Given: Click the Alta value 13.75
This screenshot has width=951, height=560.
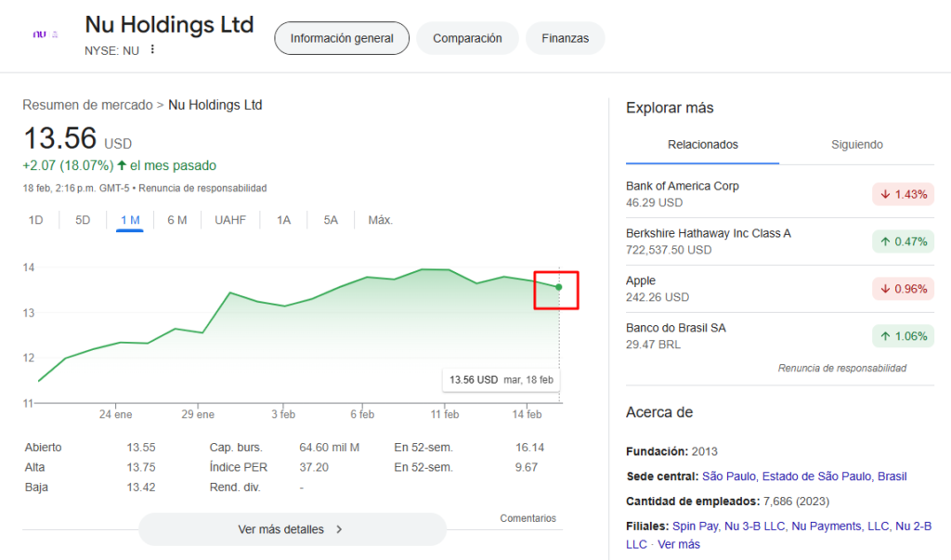Looking at the screenshot, I should pyautogui.click(x=141, y=468).
